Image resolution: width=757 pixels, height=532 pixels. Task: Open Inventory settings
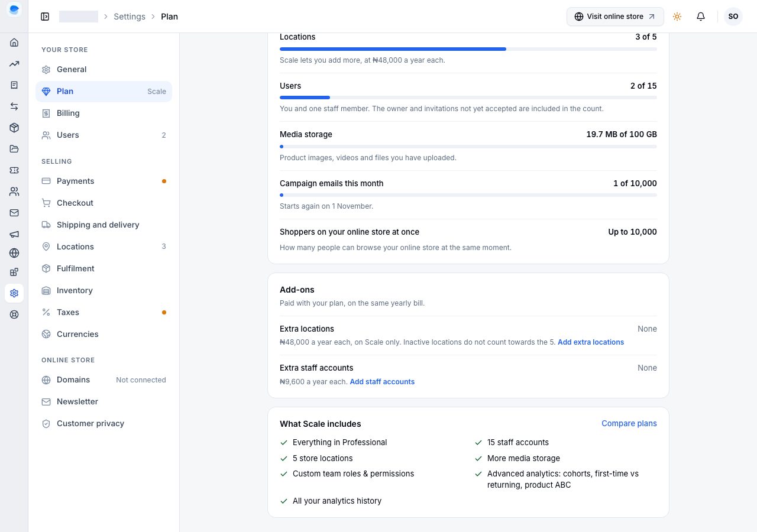[x=104, y=291]
